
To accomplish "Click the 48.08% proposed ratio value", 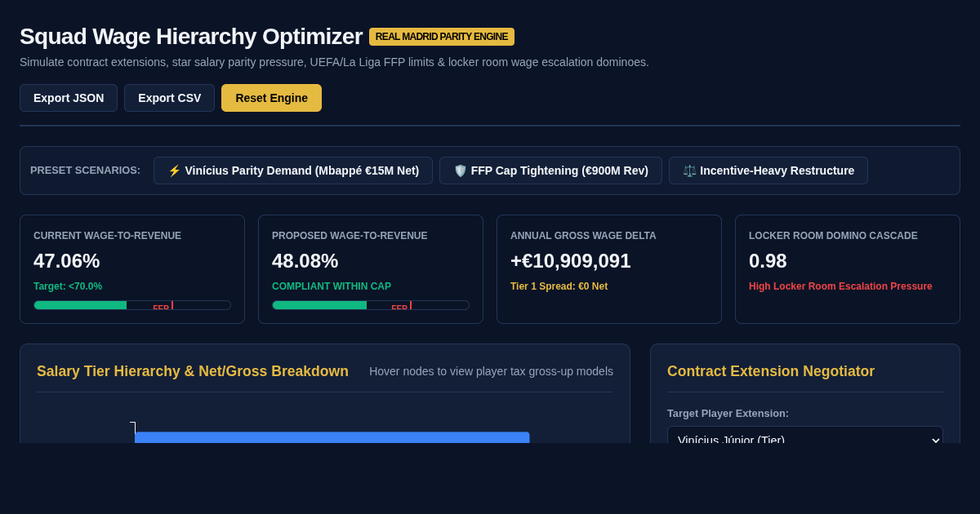I will [305, 261].
